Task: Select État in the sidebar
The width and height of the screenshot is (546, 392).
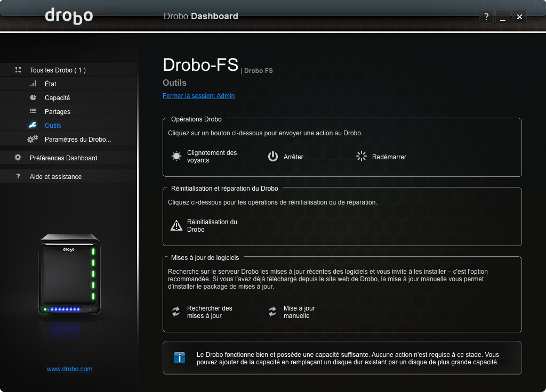Action: tap(51, 84)
